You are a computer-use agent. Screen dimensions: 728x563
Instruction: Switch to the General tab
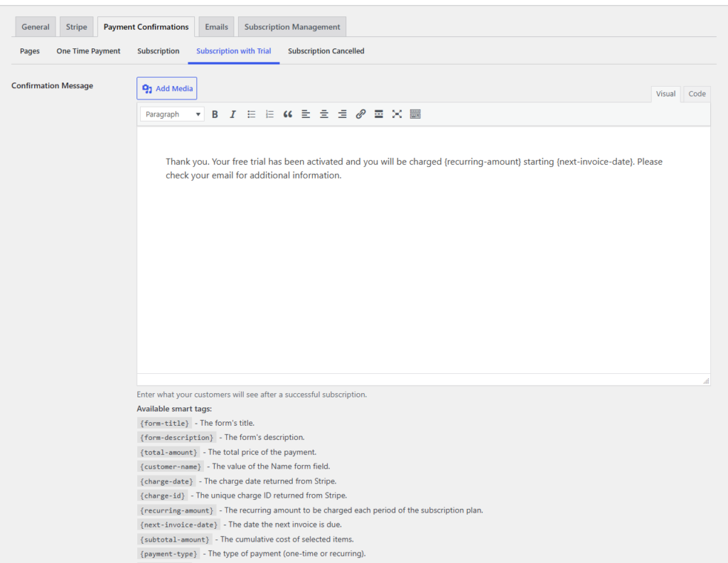pyautogui.click(x=36, y=27)
